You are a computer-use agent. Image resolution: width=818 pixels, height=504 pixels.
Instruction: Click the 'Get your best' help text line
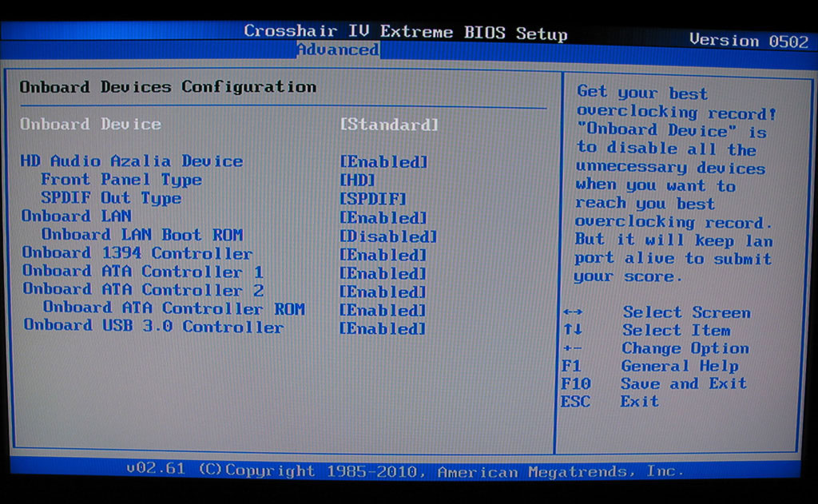642,93
